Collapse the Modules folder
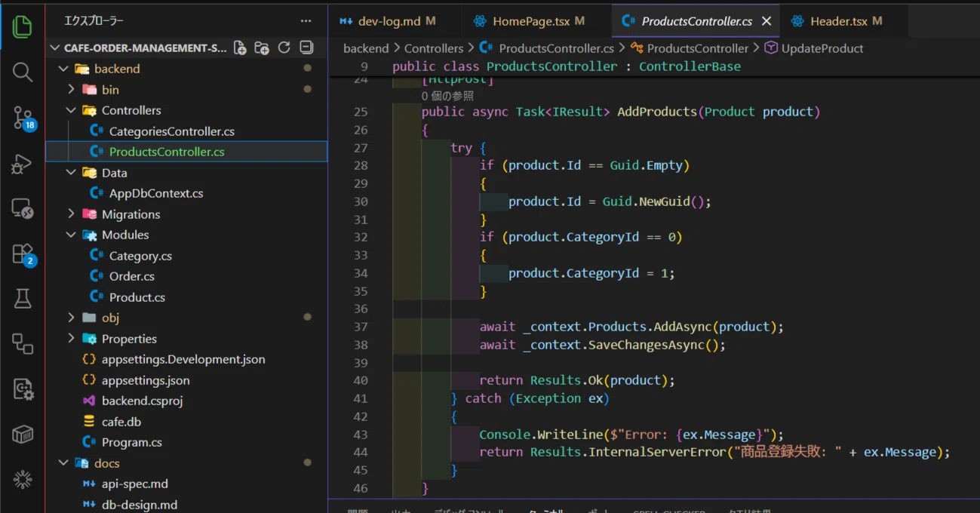Screen dimensions: 980x513 [71, 235]
